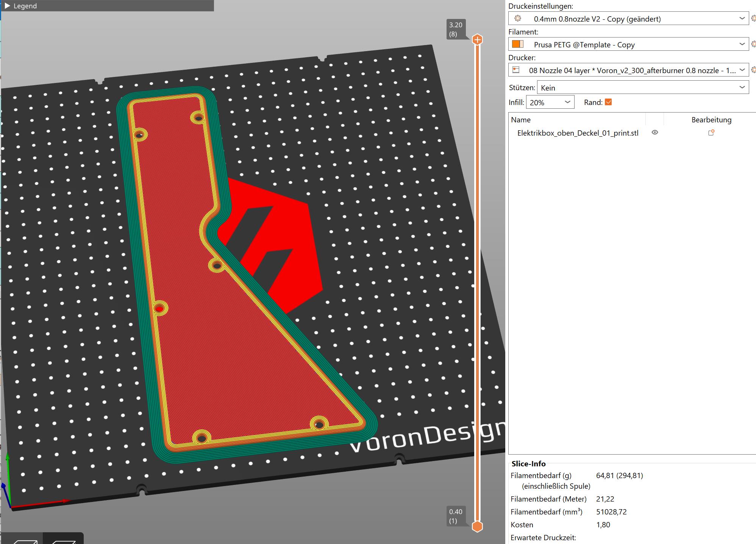Click the Druckeinstellungen: label
The height and width of the screenshot is (544, 756).
point(540,6)
